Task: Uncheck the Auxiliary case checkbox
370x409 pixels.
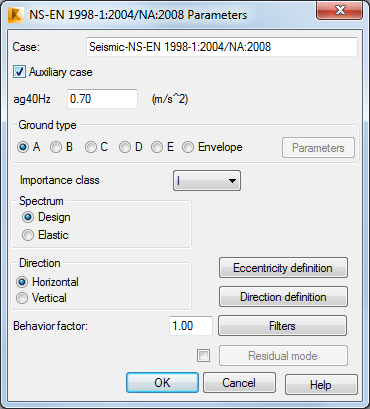Action: tap(19, 72)
